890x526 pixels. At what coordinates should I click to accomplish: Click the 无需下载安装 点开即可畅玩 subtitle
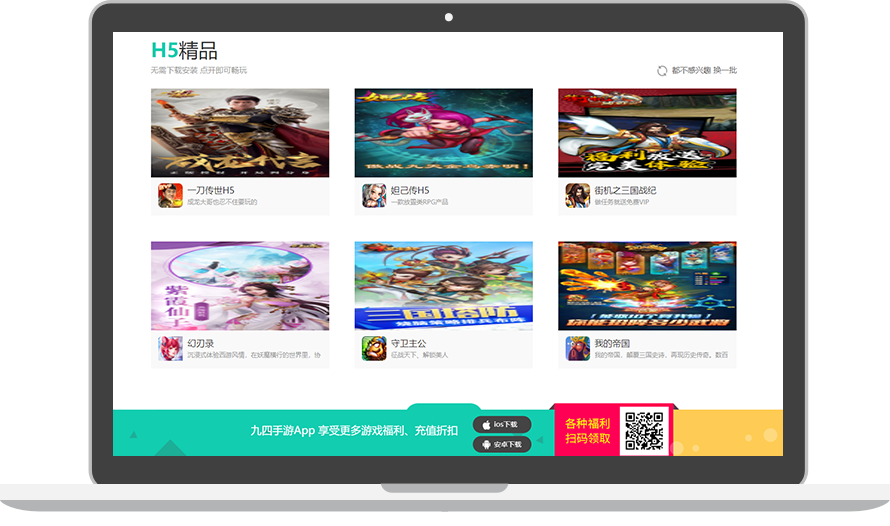click(199, 70)
